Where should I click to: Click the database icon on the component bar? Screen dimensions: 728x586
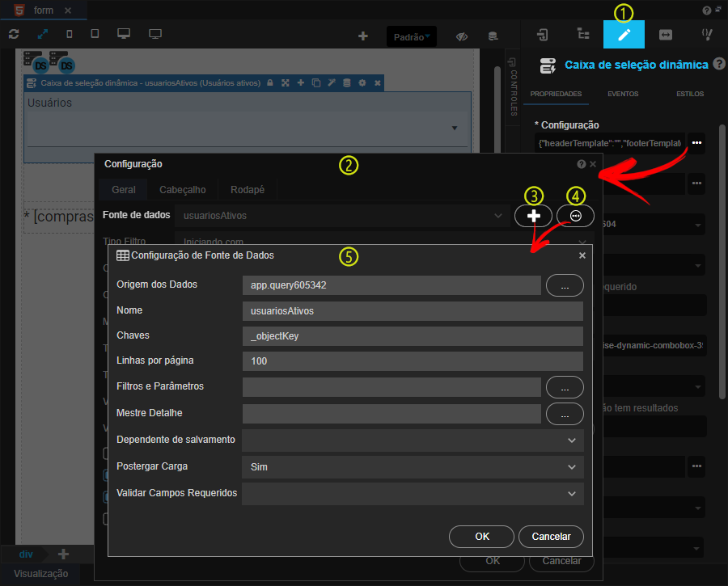click(x=346, y=82)
